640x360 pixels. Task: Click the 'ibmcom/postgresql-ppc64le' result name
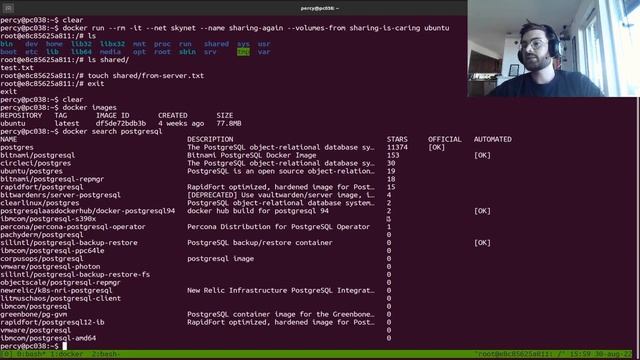point(52,251)
